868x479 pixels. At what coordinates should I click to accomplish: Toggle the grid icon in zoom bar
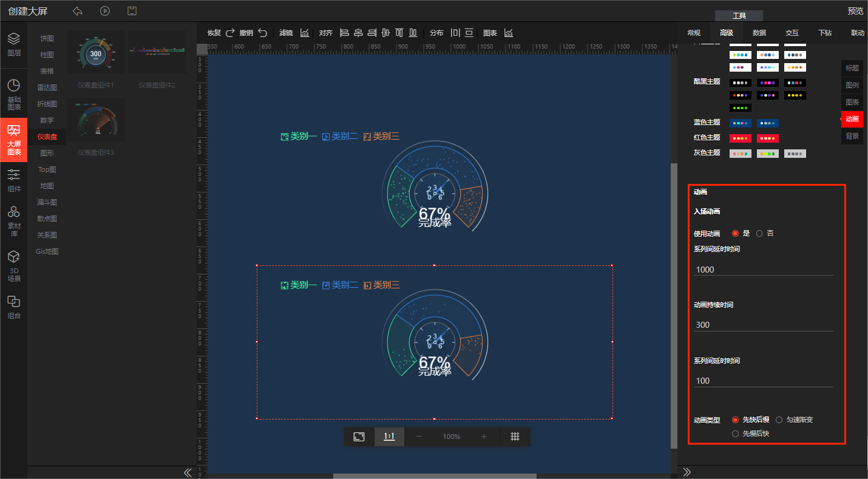pyautogui.click(x=515, y=437)
